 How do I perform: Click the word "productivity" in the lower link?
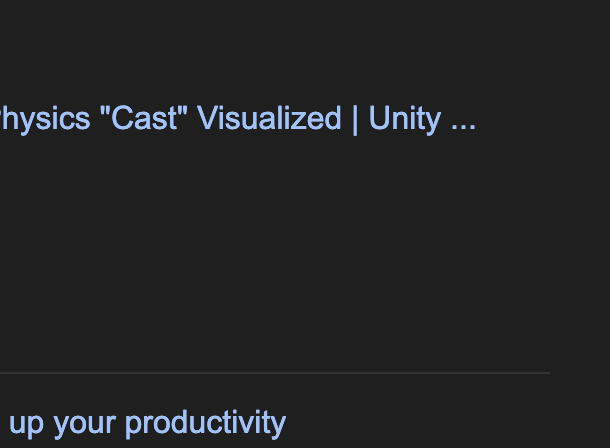tap(205, 423)
